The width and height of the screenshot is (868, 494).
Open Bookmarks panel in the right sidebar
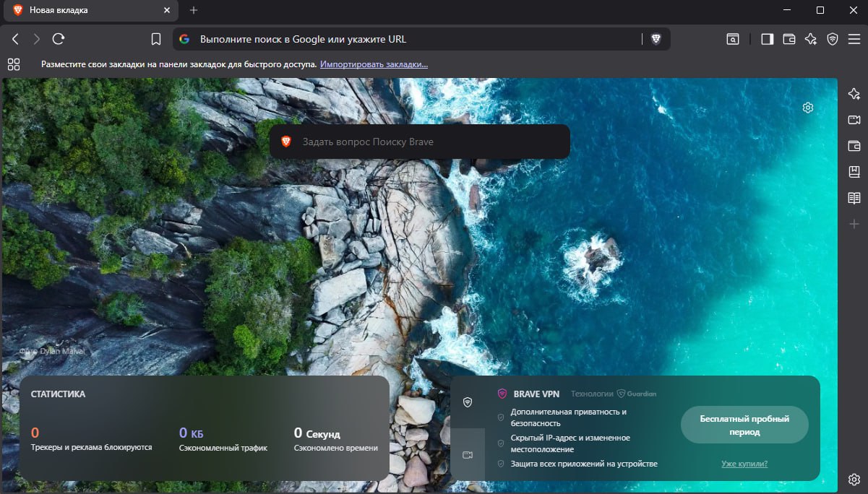pyautogui.click(x=854, y=172)
